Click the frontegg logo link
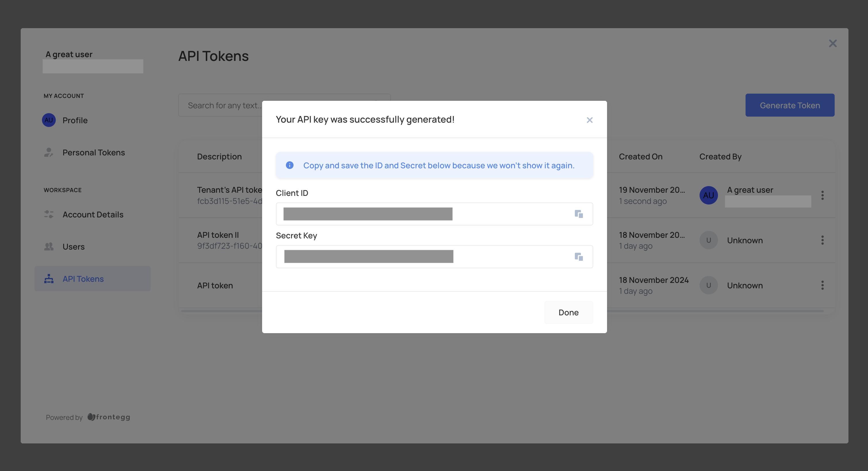The width and height of the screenshot is (868, 471). 109,417
